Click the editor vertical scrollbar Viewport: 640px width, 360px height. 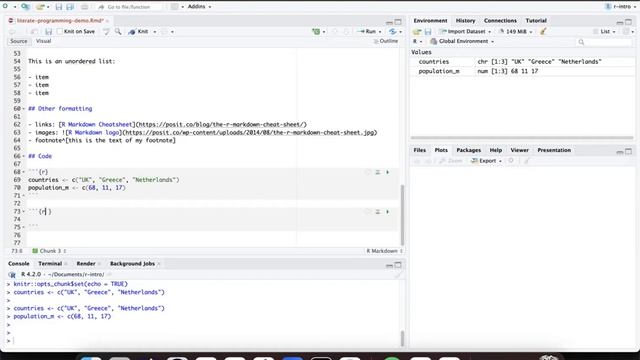402,215
